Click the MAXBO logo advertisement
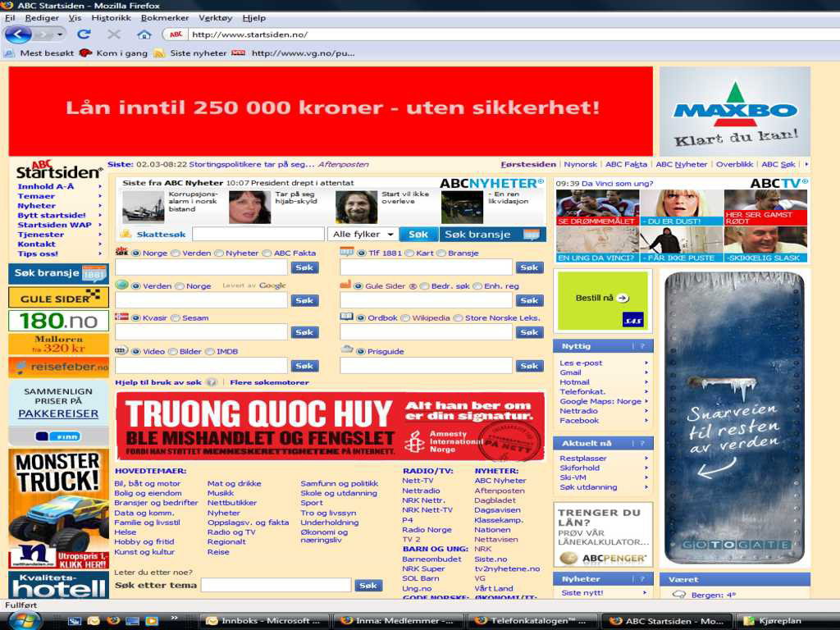The image size is (840, 630). [735, 112]
